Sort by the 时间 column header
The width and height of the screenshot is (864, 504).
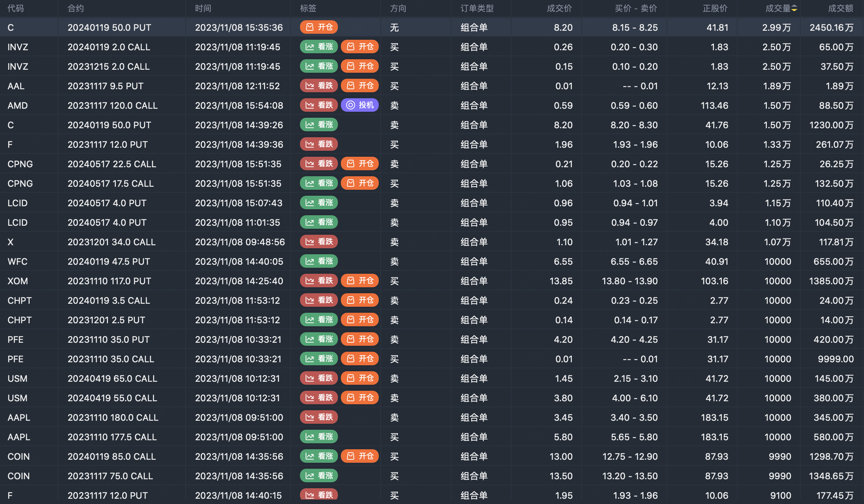pyautogui.click(x=203, y=8)
